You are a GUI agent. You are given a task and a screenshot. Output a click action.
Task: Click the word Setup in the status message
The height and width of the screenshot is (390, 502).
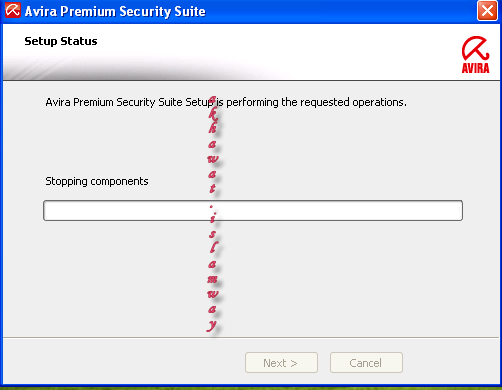coord(199,102)
